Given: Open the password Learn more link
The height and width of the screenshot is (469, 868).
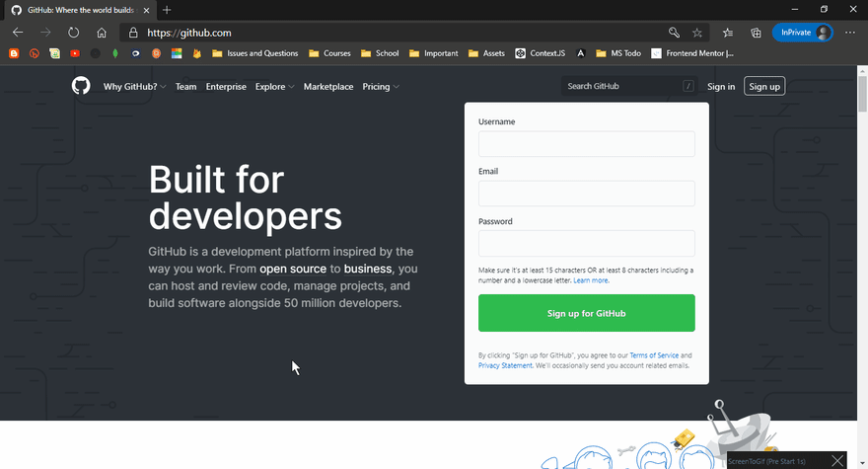Looking at the screenshot, I should [591, 280].
